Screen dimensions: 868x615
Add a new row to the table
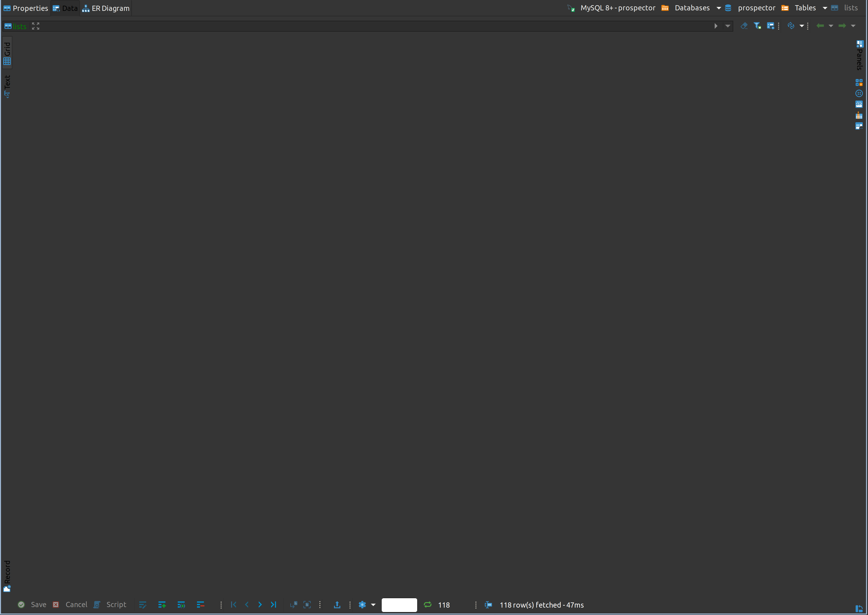point(162,605)
